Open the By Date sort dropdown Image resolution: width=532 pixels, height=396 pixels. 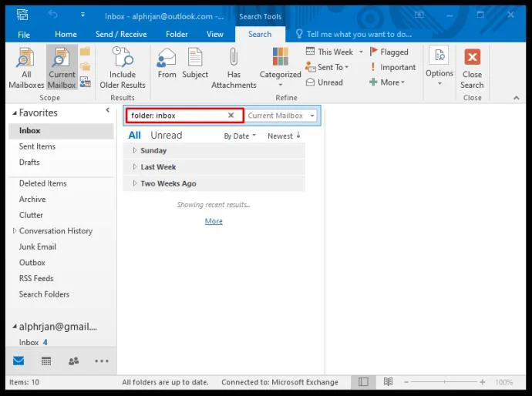[x=240, y=136]
